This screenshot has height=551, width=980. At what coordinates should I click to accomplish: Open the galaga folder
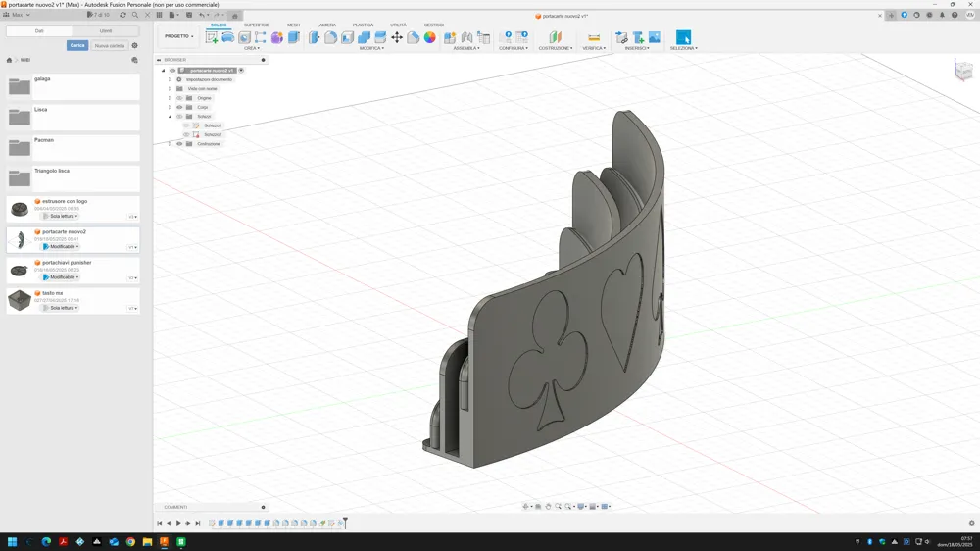click(73, 86)
